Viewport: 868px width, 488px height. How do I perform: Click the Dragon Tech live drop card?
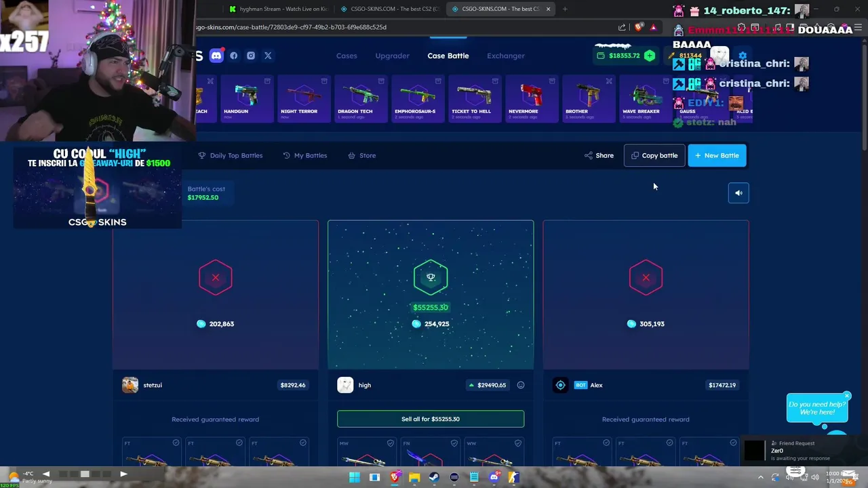[x=359, y=99]
